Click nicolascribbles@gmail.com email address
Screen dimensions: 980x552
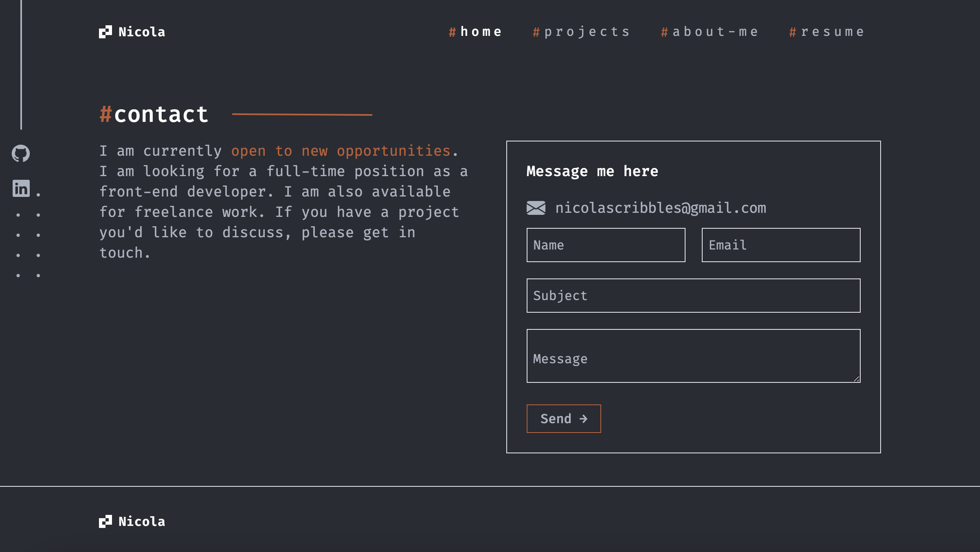click(661, 208)
